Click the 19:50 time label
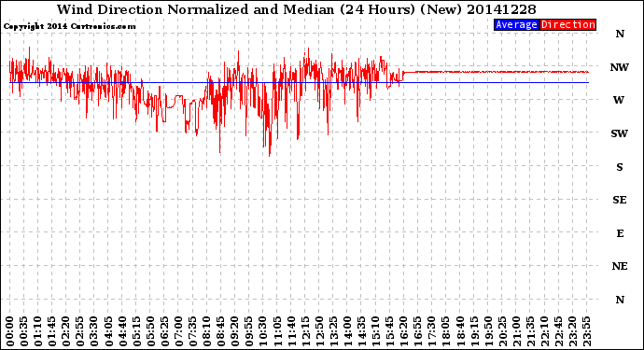The width and height of the screenshot is (644, 350). [x=488, y=331]
